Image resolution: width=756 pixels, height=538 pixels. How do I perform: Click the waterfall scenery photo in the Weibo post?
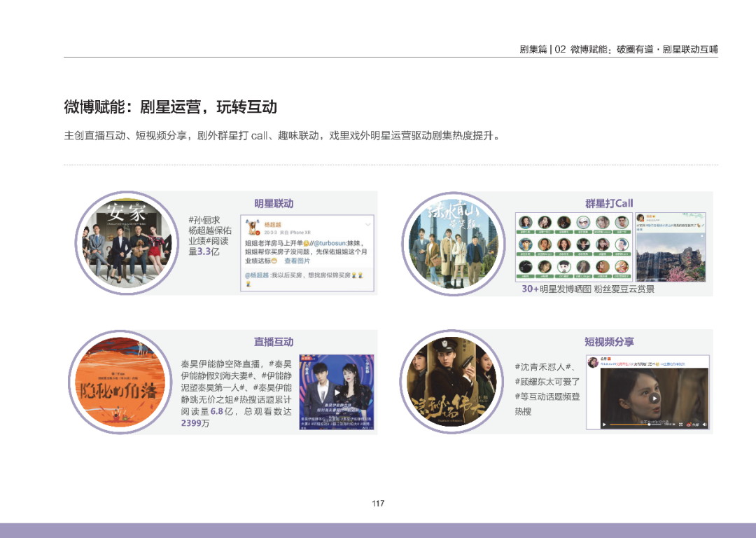[x=671, y=256]
